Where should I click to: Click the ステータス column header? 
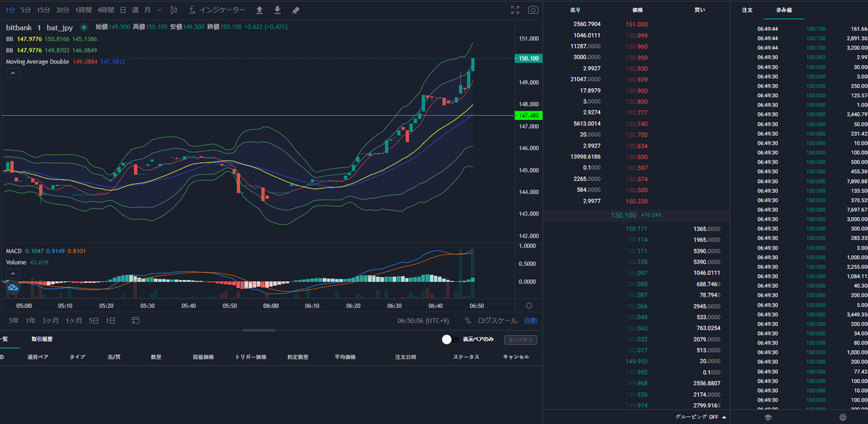pyautogui.click(x=466, y=357)
